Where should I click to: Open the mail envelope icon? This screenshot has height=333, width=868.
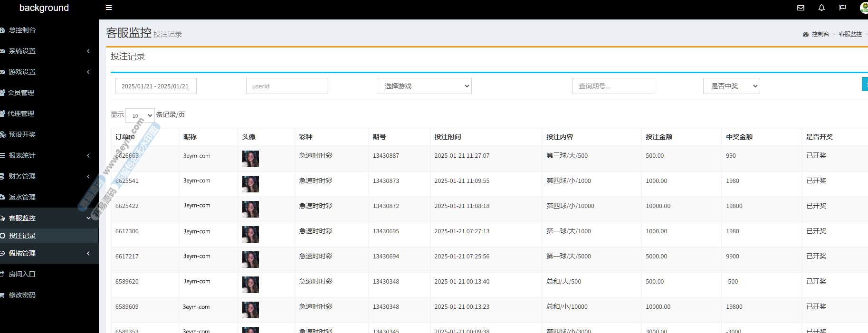click(x=801, y=8)
